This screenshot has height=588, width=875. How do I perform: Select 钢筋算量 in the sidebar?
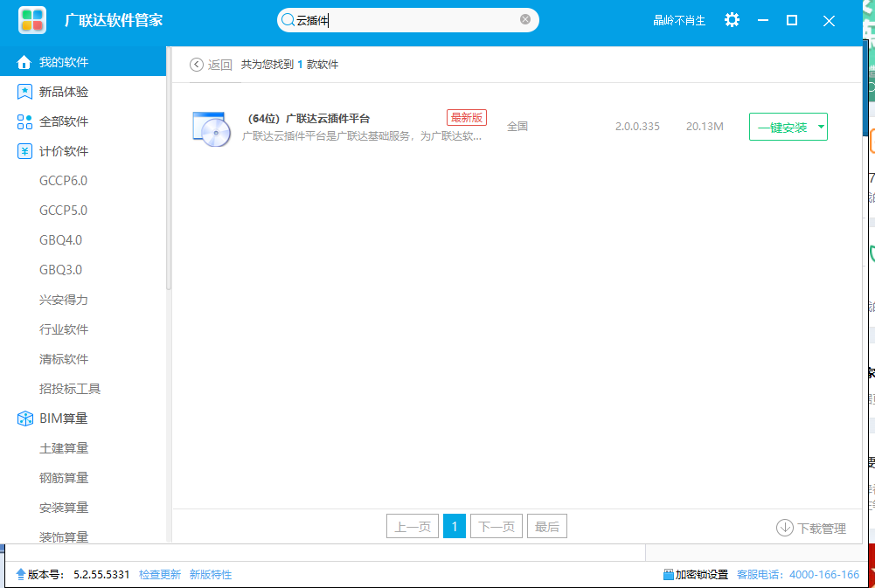click(x=64, y=478)
